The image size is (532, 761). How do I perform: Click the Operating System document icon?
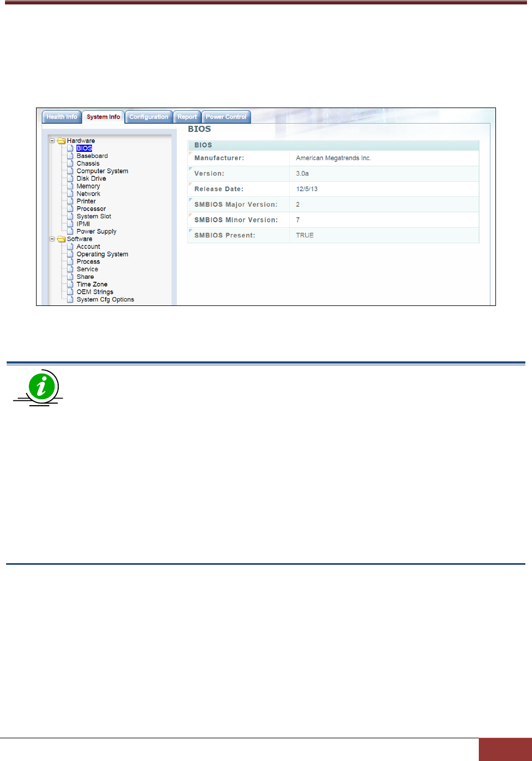(x=70, y=254)
